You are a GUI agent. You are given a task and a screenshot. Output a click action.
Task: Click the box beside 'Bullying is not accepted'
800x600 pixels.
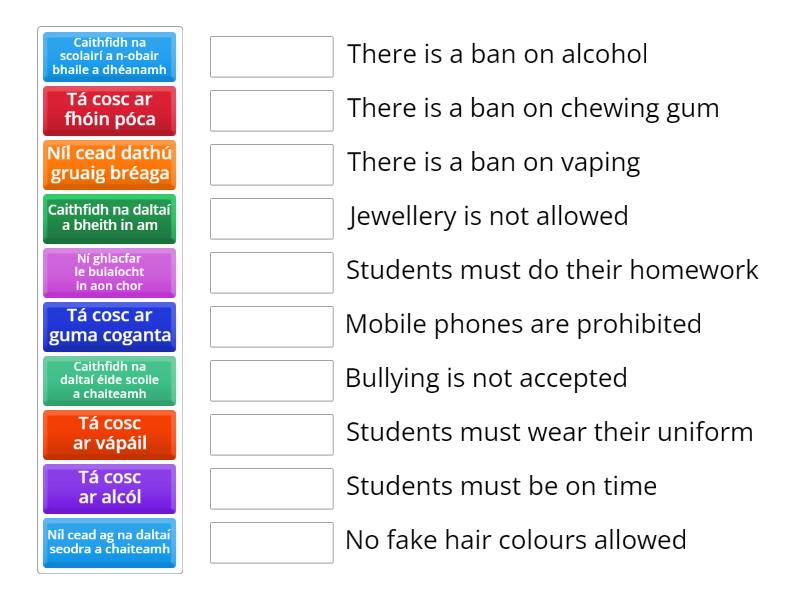click(x=271, y=381)
